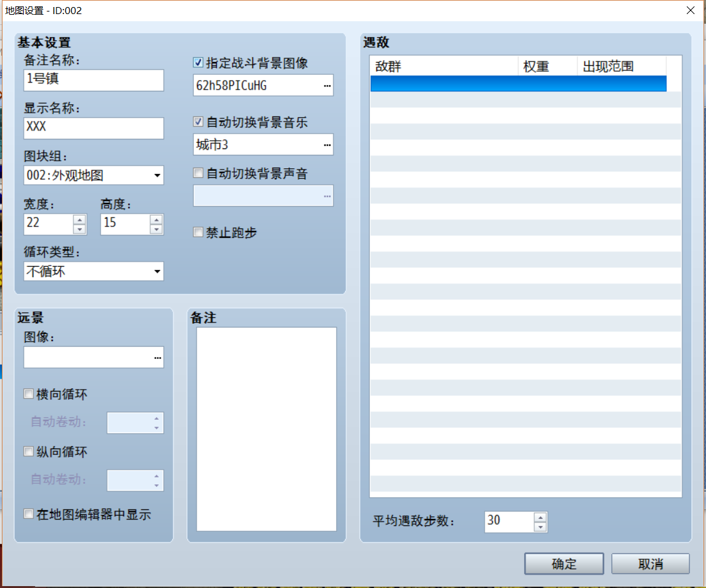Enable the 自动切换背景声音 checkbox
706x588 pixels.
pyautogui.click(x=198, y=173)
